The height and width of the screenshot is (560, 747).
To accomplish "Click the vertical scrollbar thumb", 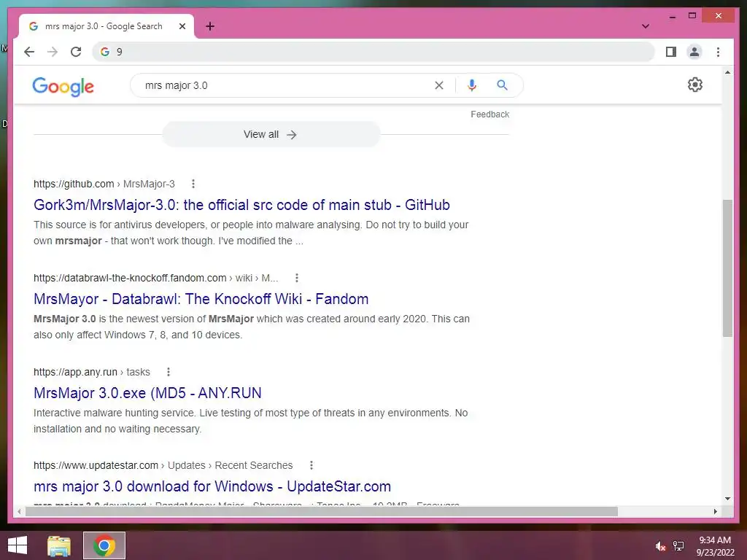I will click(x=727, y=268).
